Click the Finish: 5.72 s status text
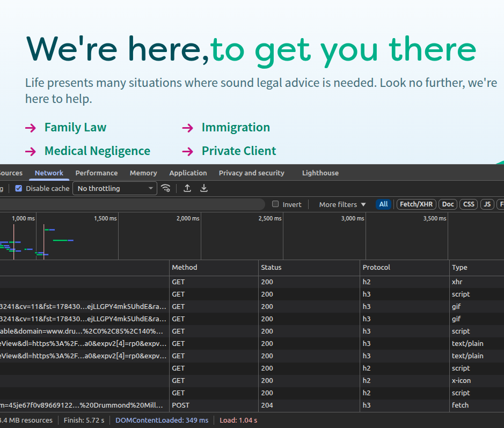Screen dimensions: 504x428 tap(84, 420)
